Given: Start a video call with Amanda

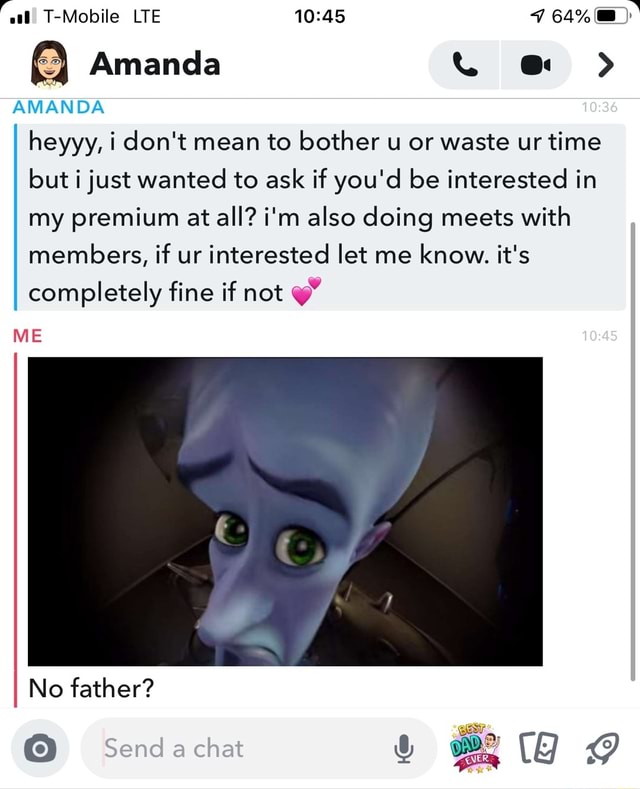Looking at the screenshot, I should (x=536, y=65).
